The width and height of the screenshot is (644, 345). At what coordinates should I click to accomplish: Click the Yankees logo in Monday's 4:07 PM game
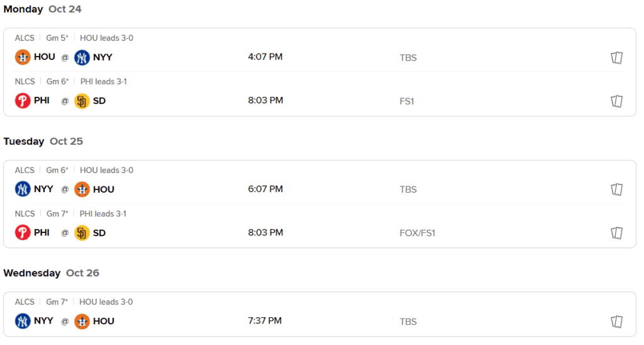pos(82,57)
